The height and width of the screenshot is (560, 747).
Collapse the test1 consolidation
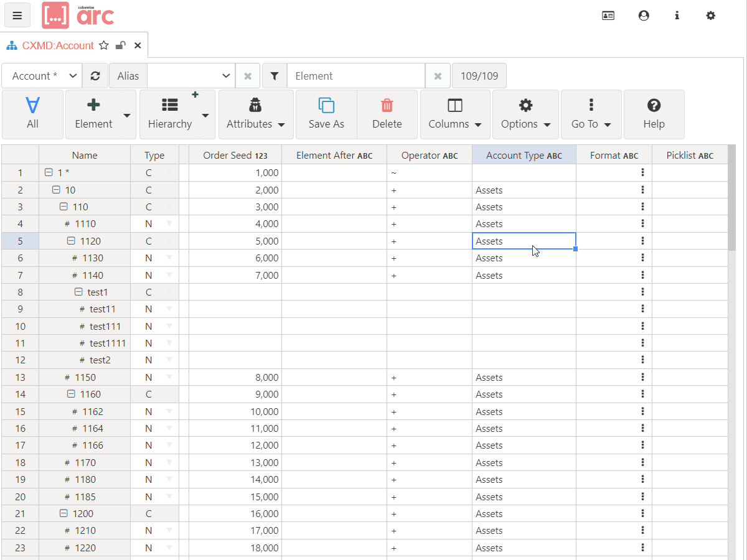coord(78,292)
